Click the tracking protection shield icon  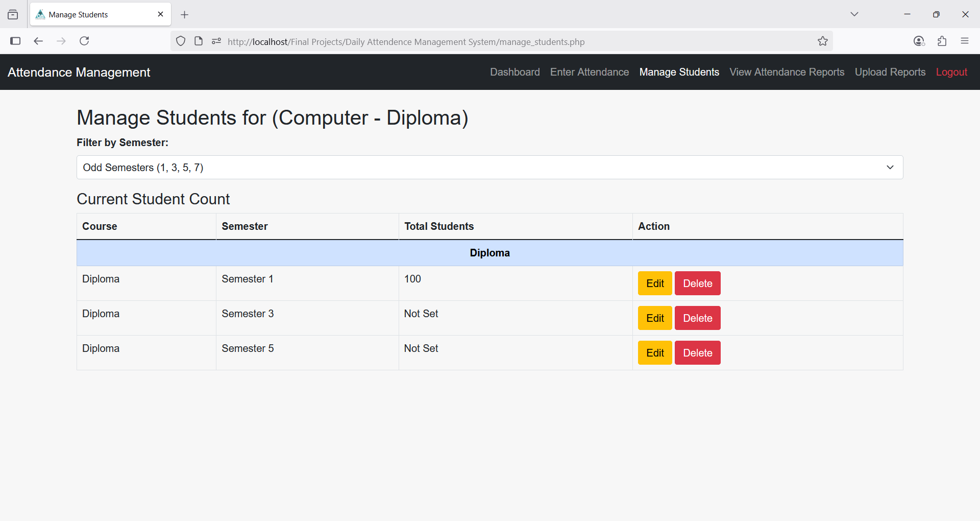pos(181,41)
